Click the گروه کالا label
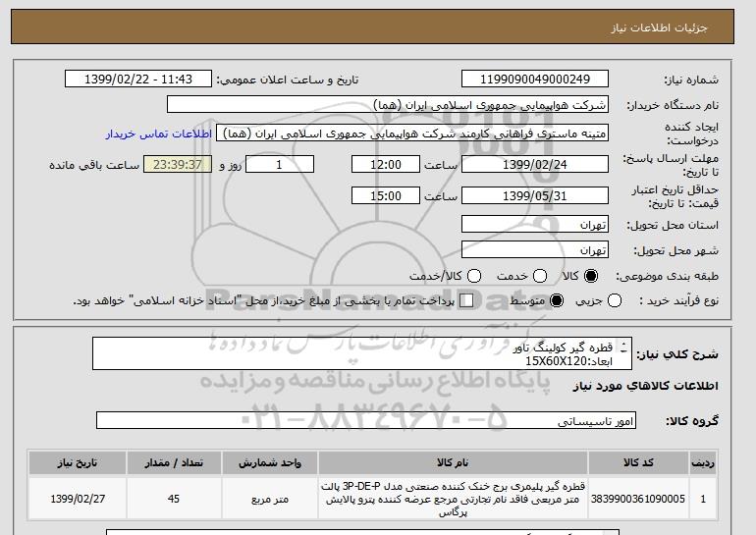This screenshot has height=535, width=756. pyautogui.click(x=692, y=421)
